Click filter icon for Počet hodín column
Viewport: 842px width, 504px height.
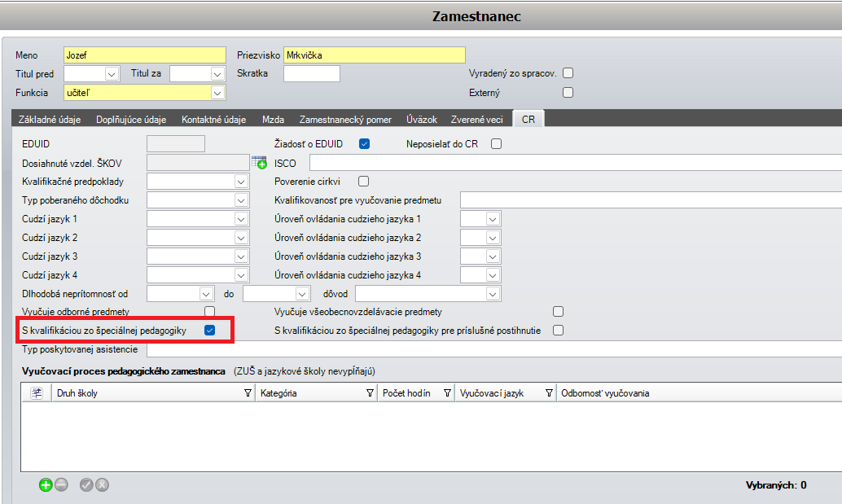pos(447,393)
